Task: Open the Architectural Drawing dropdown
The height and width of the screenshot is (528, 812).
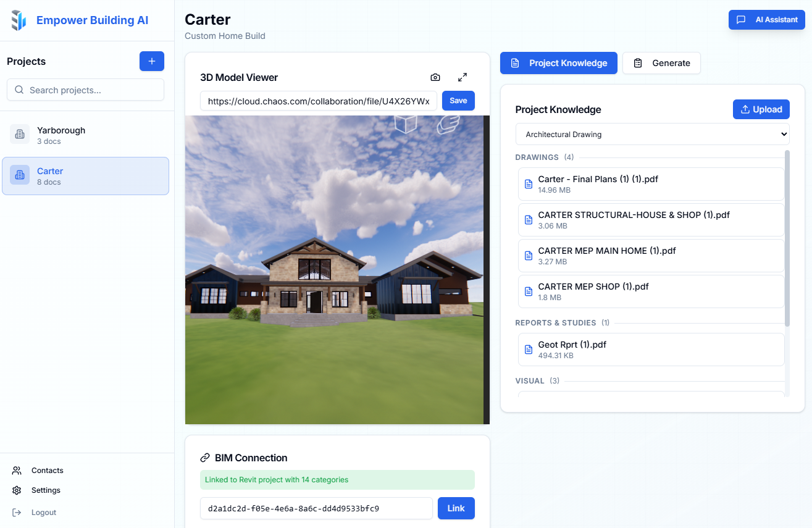Action: pyautogui.click(x=653, y=134)
